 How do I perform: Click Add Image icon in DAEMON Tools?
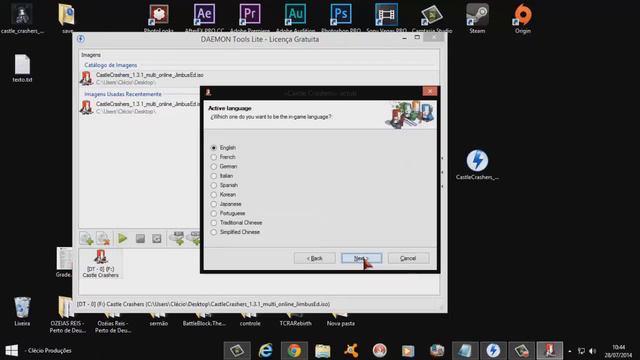point(86,238)
